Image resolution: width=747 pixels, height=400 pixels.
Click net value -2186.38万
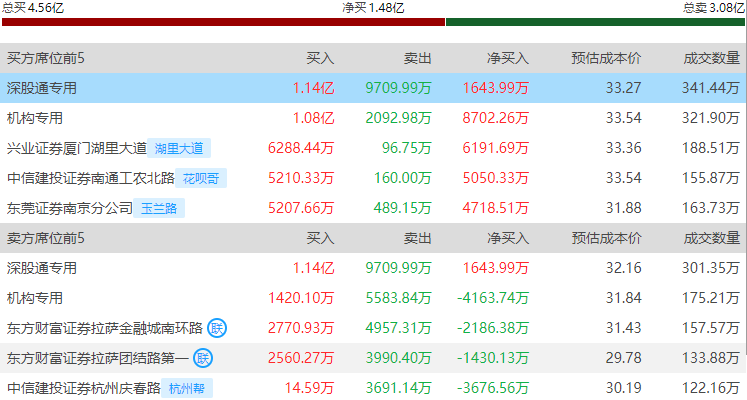(x=493, y=328)
